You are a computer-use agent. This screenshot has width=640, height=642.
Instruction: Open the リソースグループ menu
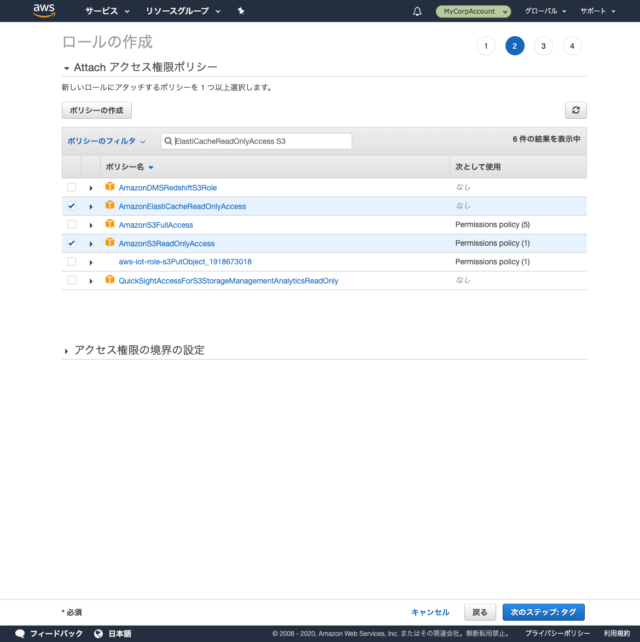pos(183,11)
